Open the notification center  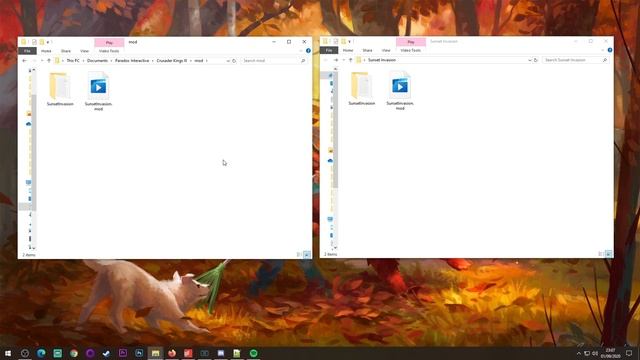pos(629,353)
